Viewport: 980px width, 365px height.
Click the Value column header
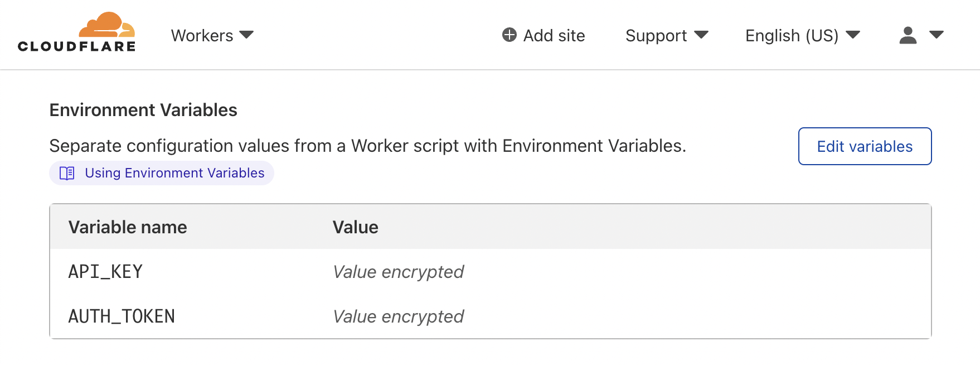coord(356,227)
